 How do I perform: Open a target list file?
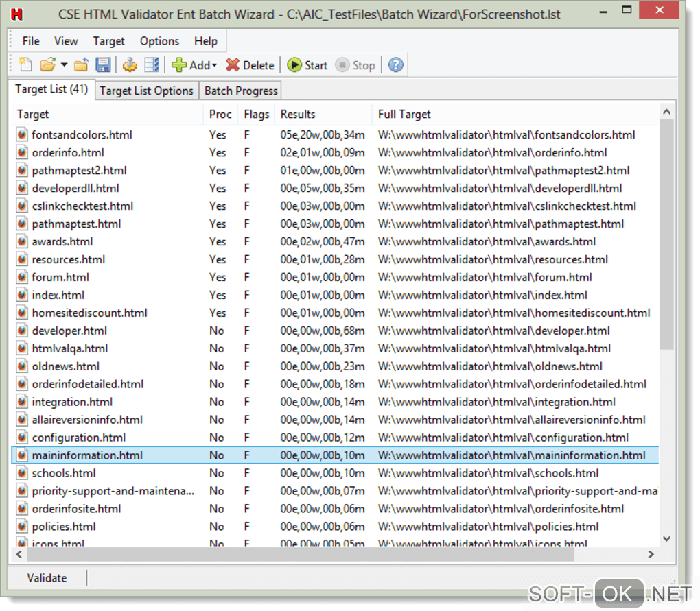[47, 65]
